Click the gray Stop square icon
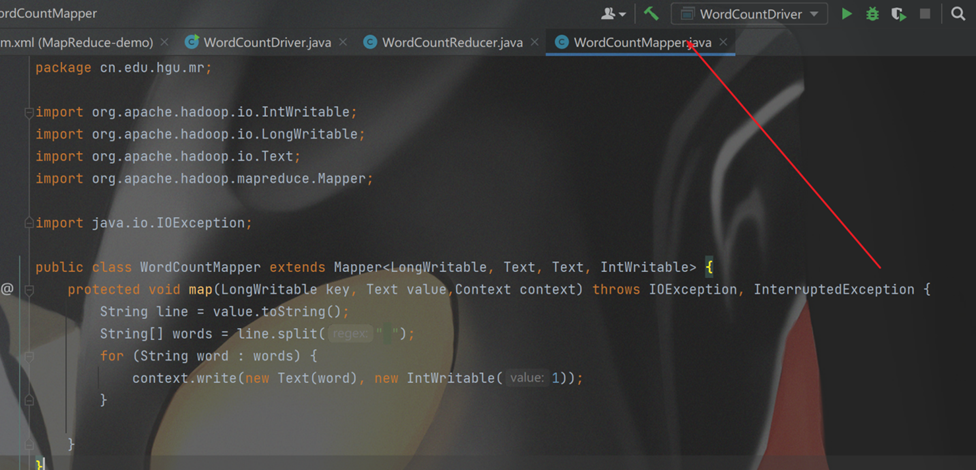The height and width of the screenshot is (470, 976). coord(925,14)
